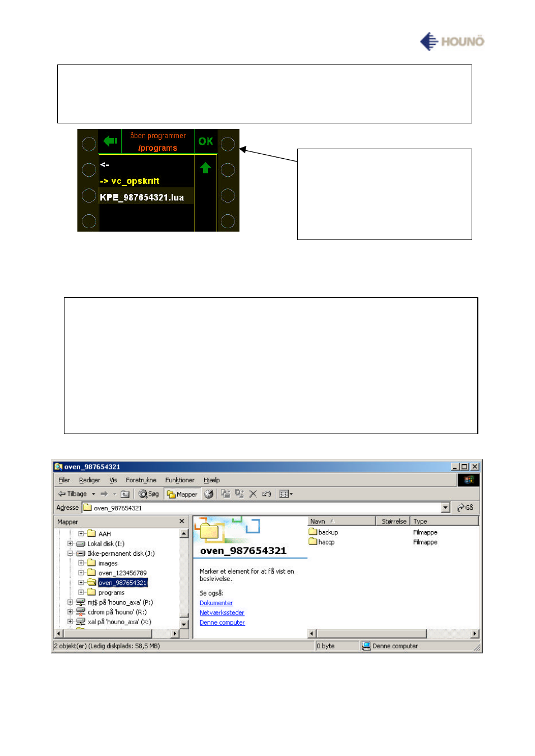Image resolution: width=535 pixels, height=756 pixels.
Task: Expand the programs folder node
Action: [81, 592]
